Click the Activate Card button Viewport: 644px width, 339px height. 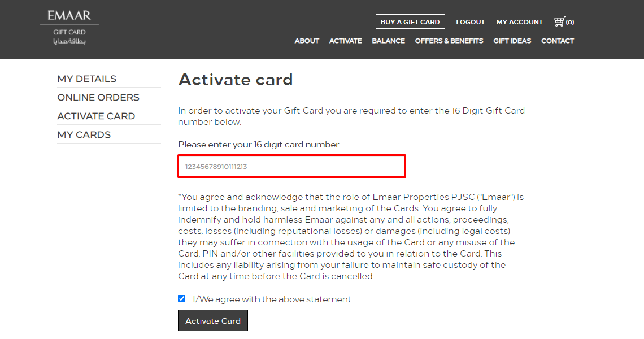[x=212, y=320]
